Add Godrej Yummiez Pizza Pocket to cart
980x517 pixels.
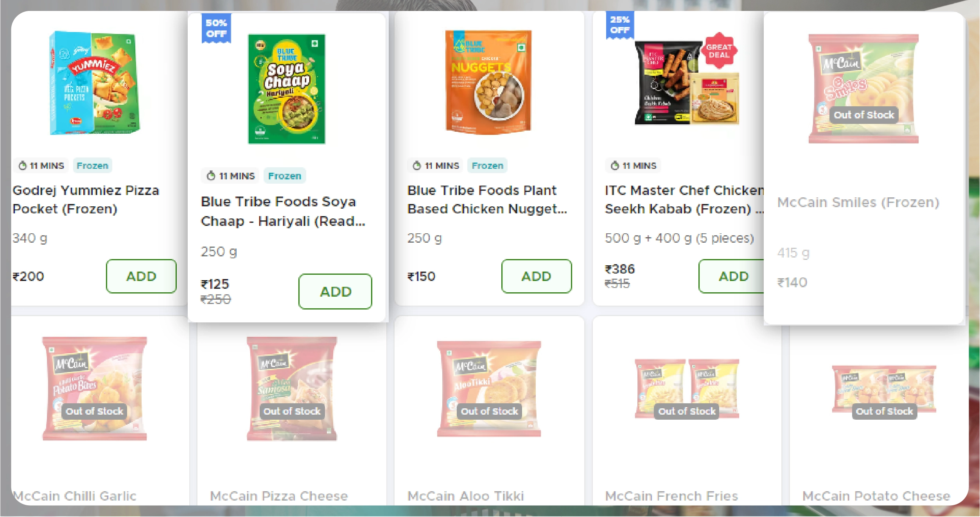(141, 276)
